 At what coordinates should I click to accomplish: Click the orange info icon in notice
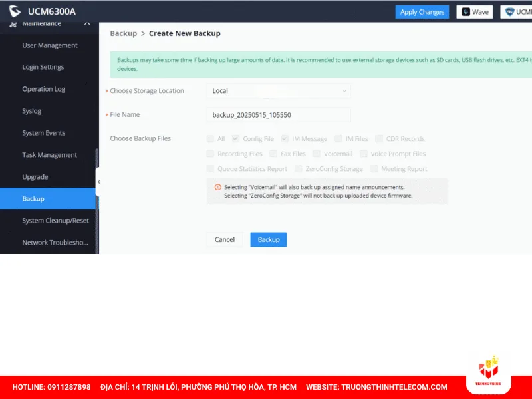click(x=218, y=187)
